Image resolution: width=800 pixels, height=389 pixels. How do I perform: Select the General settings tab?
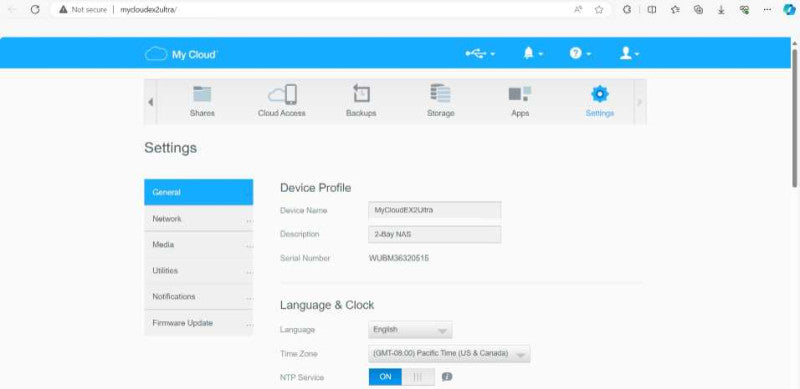pos(198,192)
